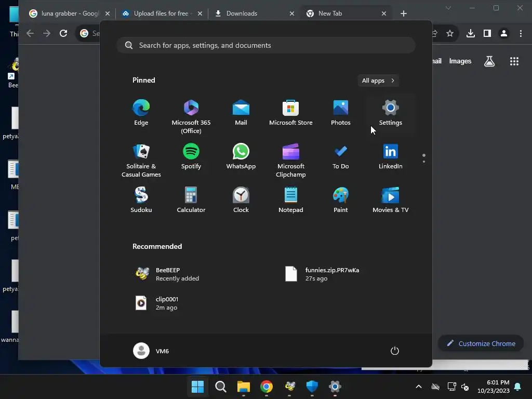This screenshot has height=399, width=532.
Task: Open a new Chrome tab
Action: point(403,14)
